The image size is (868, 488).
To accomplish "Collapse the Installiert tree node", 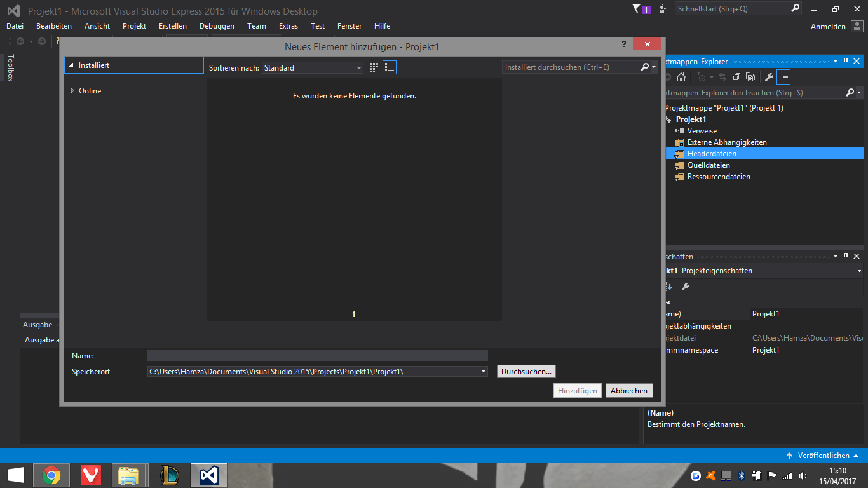I will (x=72, y=65).
